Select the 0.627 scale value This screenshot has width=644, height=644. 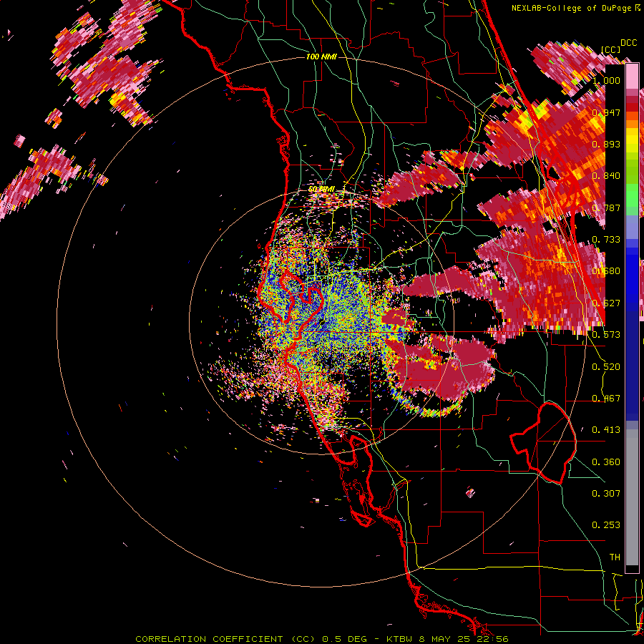606,303
